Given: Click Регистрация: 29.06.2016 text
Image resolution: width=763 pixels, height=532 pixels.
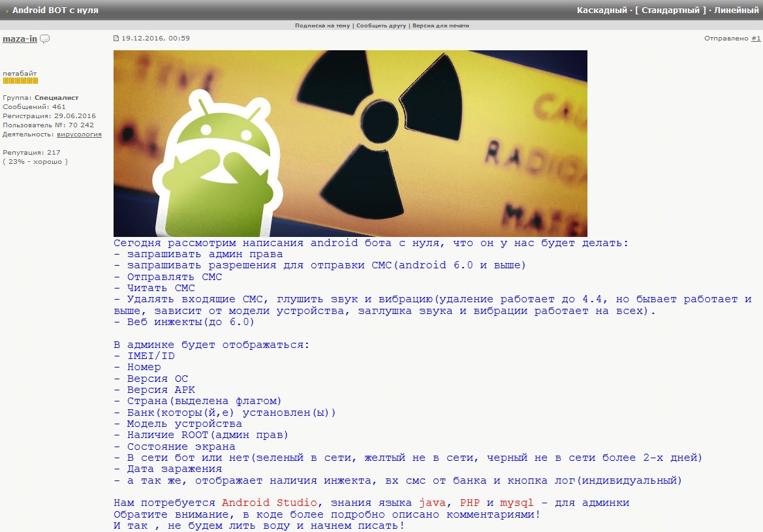Looking at the screenshot, I should click(x=49, y=116).
